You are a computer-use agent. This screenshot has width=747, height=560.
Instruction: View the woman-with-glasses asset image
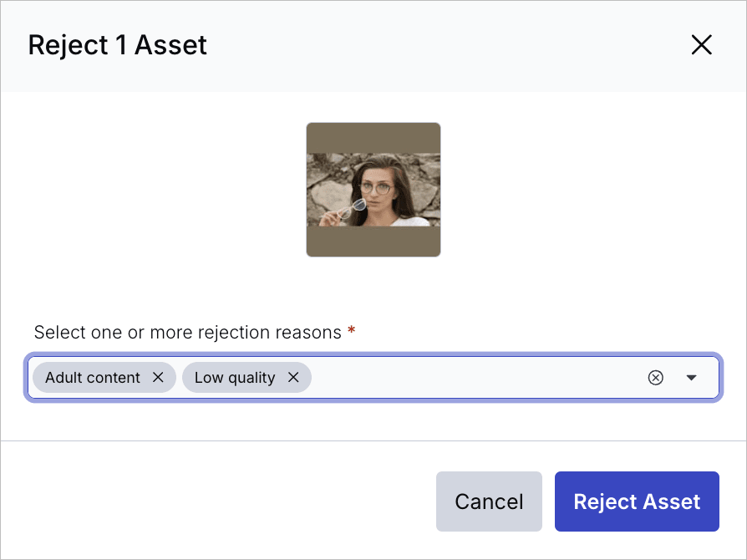(373, 189)
